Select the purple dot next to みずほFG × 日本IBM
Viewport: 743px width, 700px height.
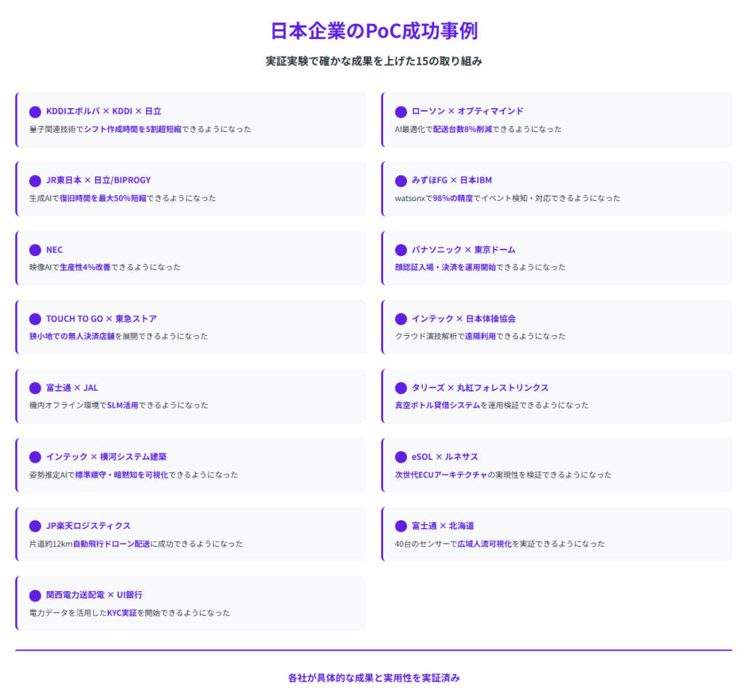[401, 181]
